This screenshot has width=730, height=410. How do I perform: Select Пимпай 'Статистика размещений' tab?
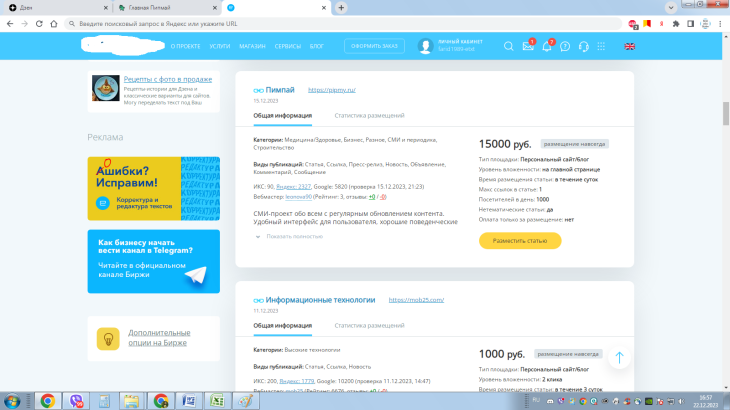[x=369, y=115]
